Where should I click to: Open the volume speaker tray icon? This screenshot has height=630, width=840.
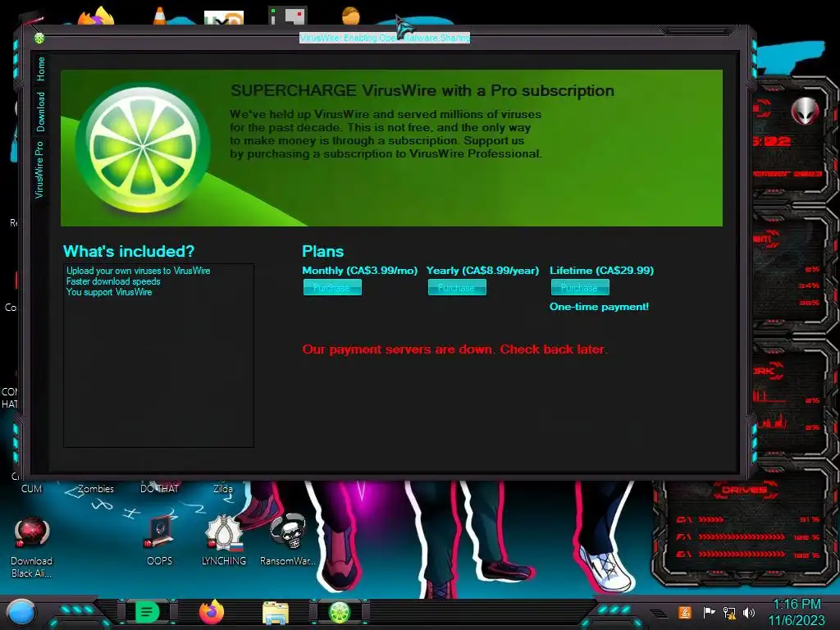749,612
